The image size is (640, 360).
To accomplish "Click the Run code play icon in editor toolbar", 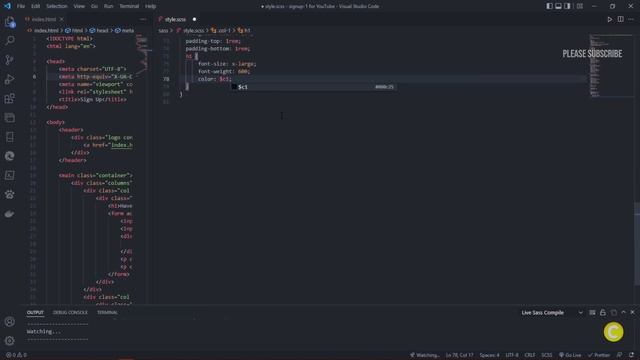I will (x=609, y=19).
